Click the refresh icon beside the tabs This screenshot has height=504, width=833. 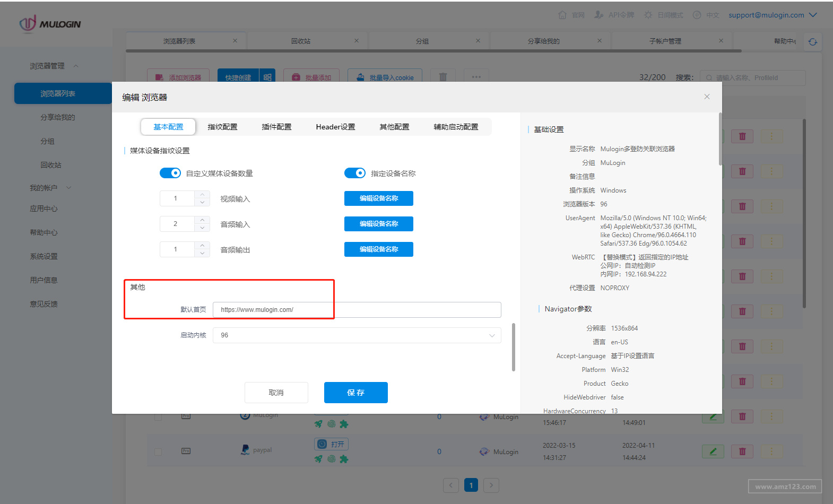812,42
